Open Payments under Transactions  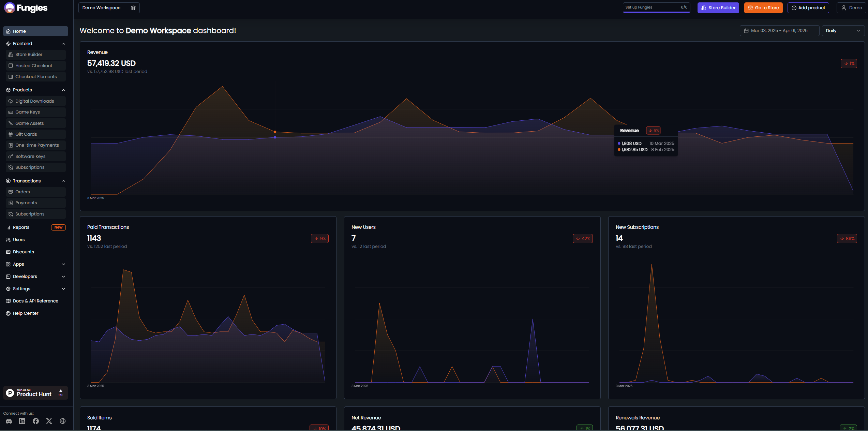(x=36, y=203)
